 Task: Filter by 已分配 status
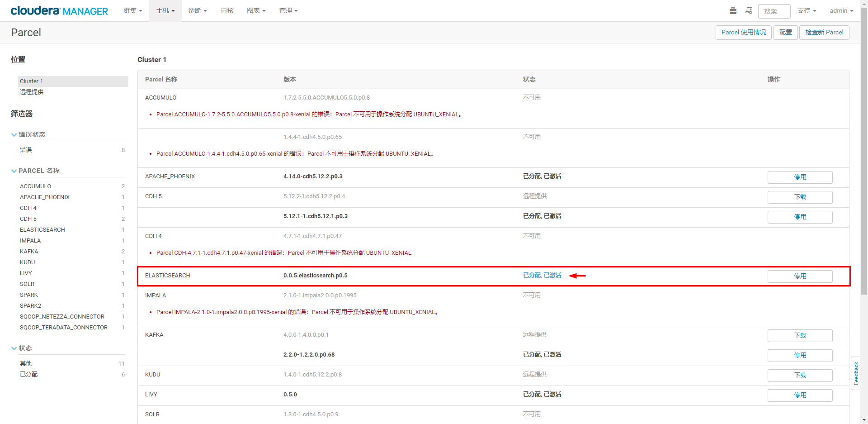(29, 374)
